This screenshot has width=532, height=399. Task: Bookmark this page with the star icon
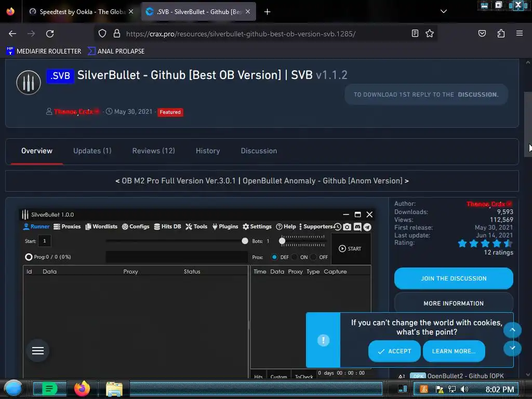click(x=430, y=33)
